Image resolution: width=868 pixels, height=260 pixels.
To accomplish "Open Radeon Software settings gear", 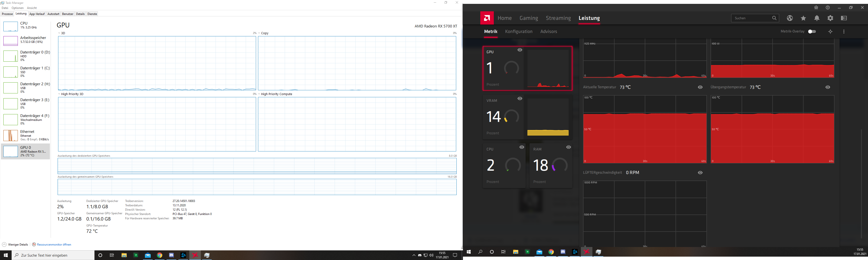I will pyautogui.click(x=830, y=18).
